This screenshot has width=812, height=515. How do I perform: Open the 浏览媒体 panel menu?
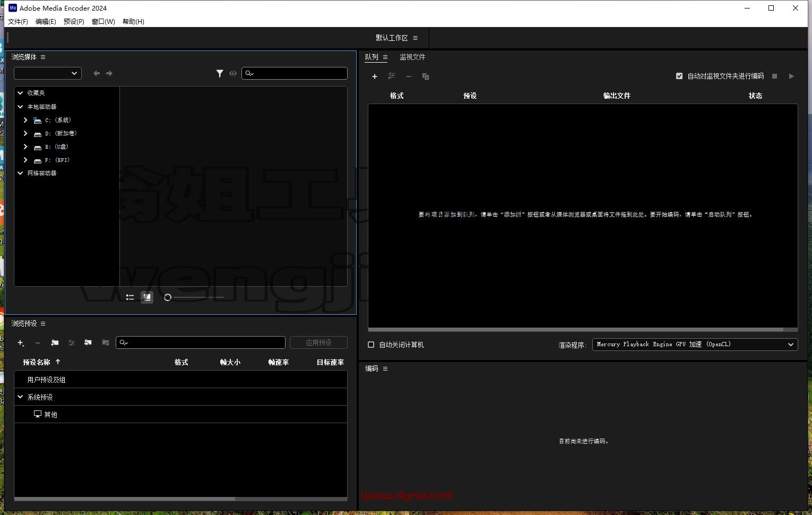(43, 57)
